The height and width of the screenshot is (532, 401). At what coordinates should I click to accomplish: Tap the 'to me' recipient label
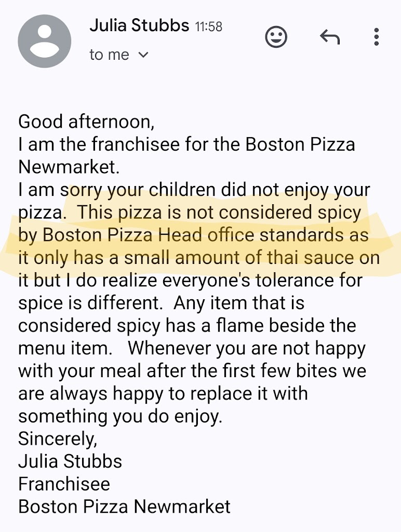[109, 55]
